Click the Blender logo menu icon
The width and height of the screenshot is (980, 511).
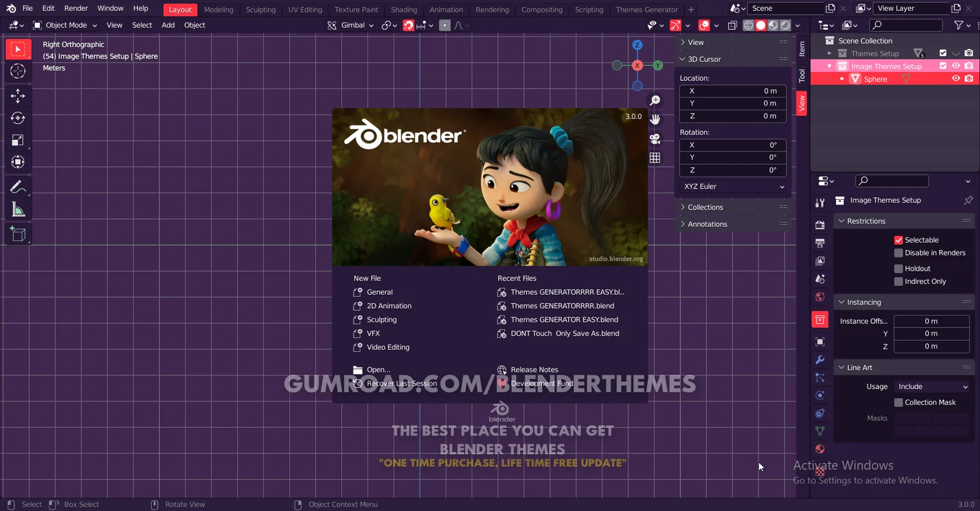pos(11,9)
